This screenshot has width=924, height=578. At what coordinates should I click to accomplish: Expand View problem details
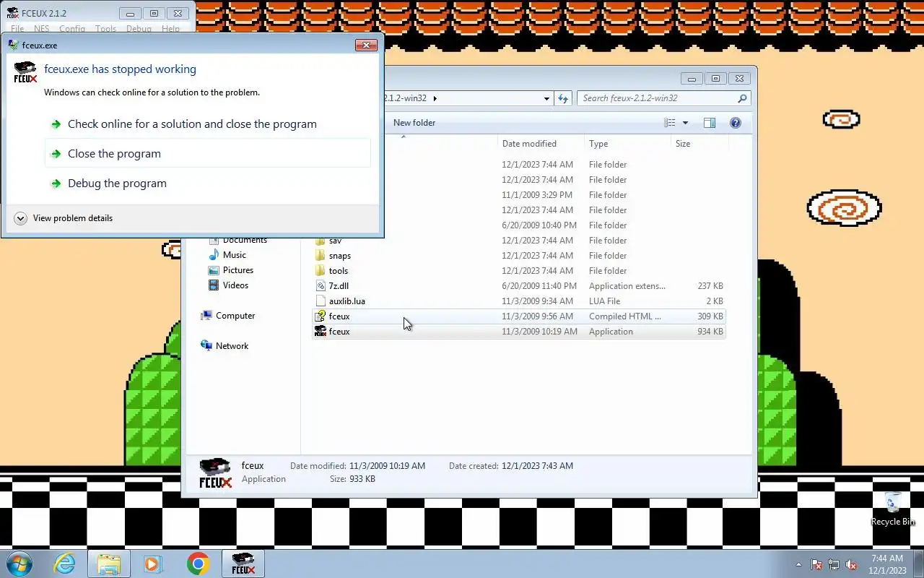(63, 218)
